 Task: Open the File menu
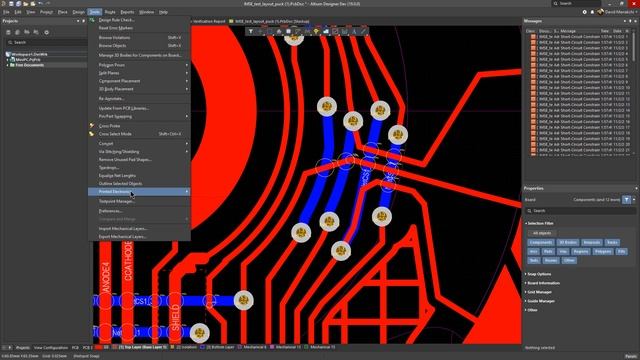point(6,12)
